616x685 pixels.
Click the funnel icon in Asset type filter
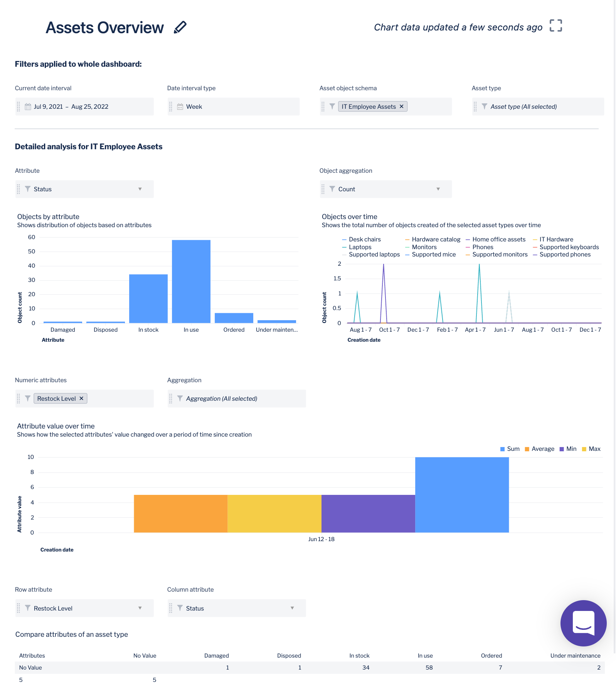(x=485, y=106)
